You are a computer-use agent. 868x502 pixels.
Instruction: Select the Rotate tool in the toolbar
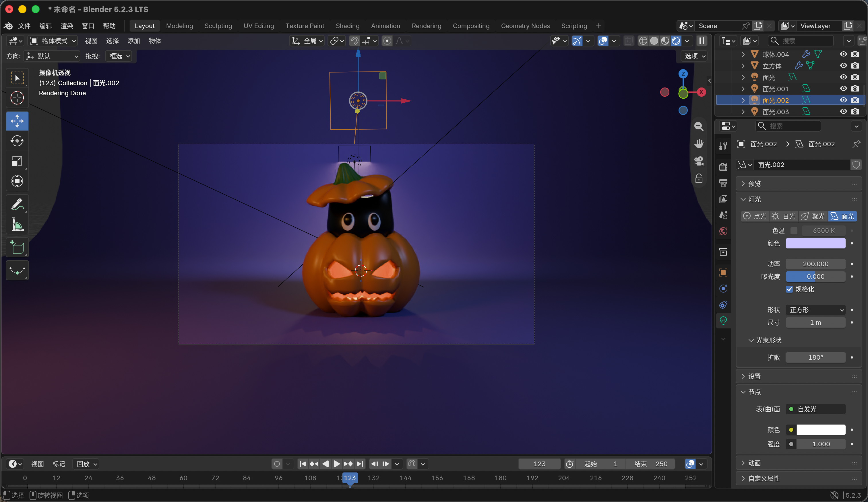pyautogui.click(x=17, y=141)
